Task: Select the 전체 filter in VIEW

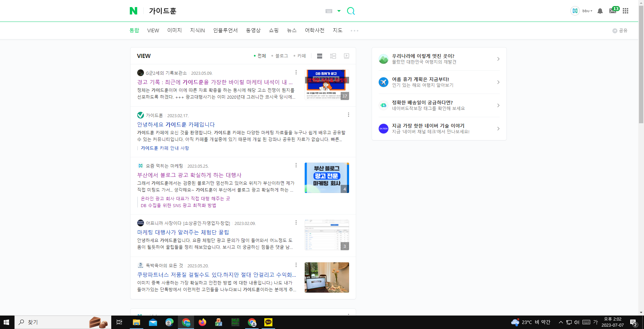Action: tap(260, 56)
